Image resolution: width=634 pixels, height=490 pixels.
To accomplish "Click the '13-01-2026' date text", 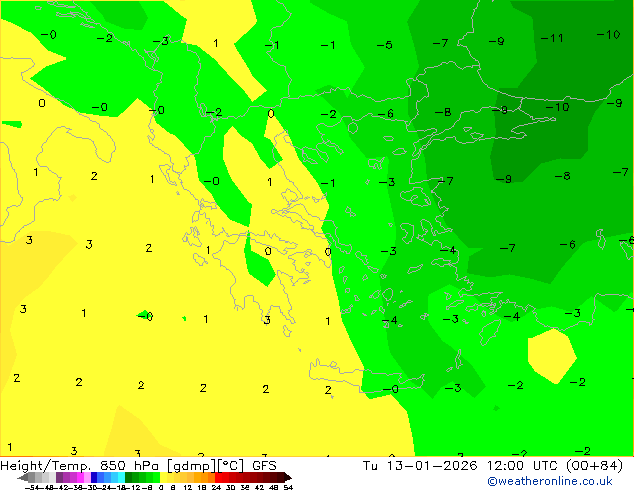I will (432, 466).
